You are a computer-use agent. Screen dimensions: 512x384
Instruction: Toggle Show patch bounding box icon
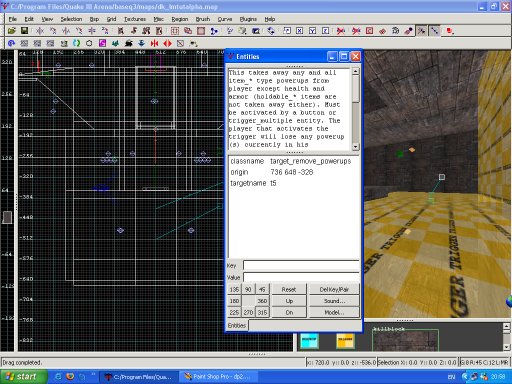tap(369, 31)
